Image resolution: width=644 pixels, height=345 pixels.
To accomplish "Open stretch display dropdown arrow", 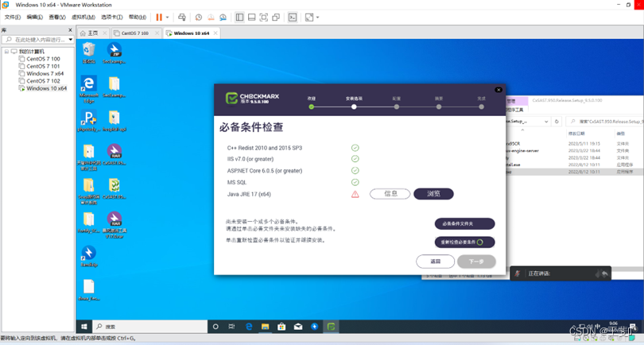I will (x=317, y=17).
